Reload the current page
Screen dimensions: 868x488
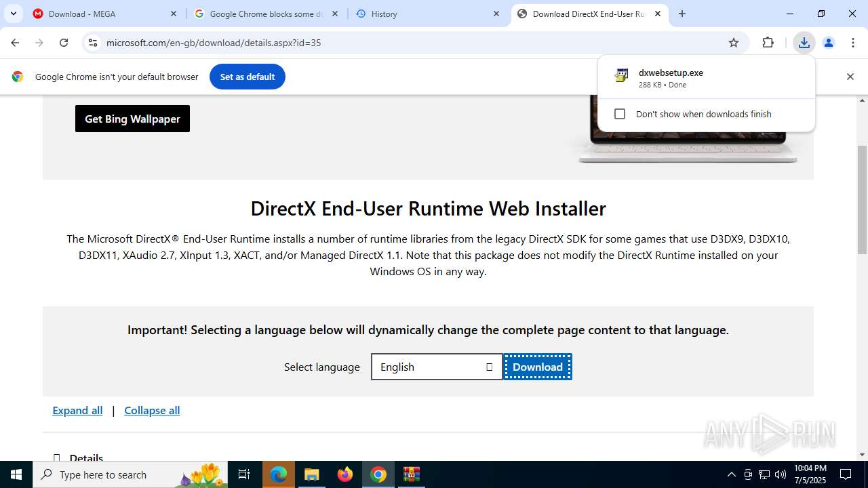tap(64, 43)
